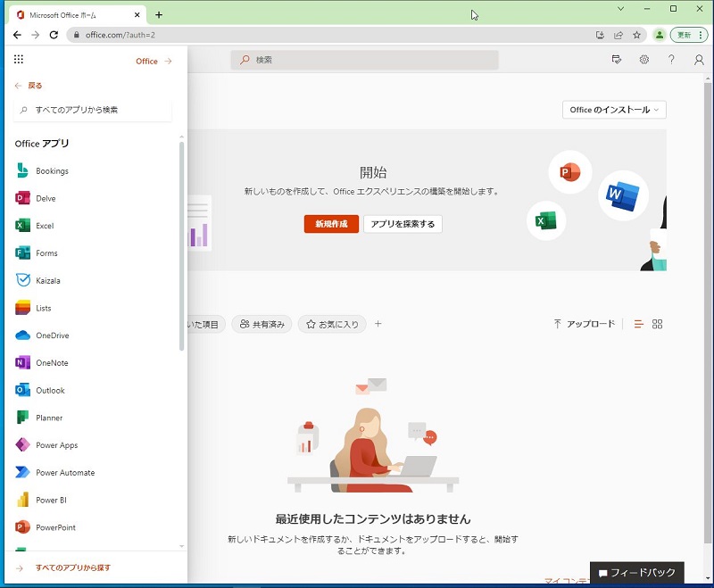Launch OneNote app
The width and height of the screenshot is (714, 588).
click(x=52, y=363)
